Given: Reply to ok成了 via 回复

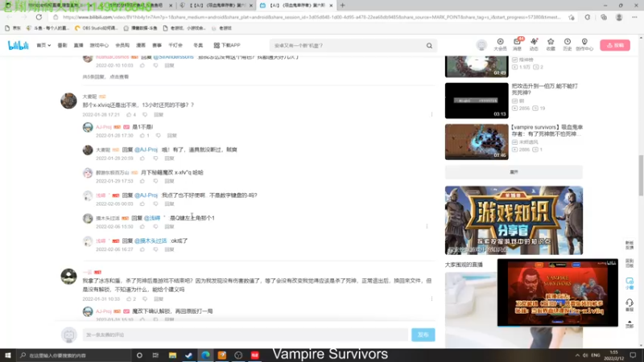Looking at the screenshot, I should coord(169,249).
